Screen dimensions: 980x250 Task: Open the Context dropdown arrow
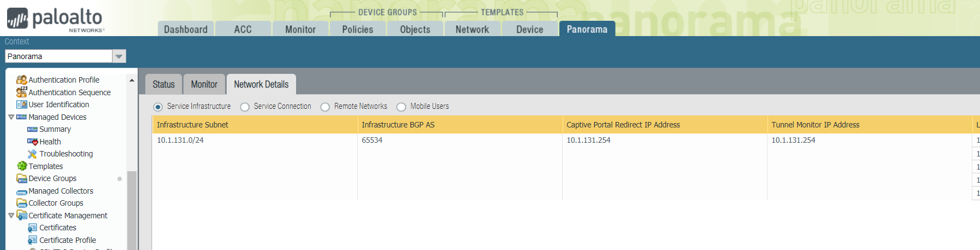(119, 56)
